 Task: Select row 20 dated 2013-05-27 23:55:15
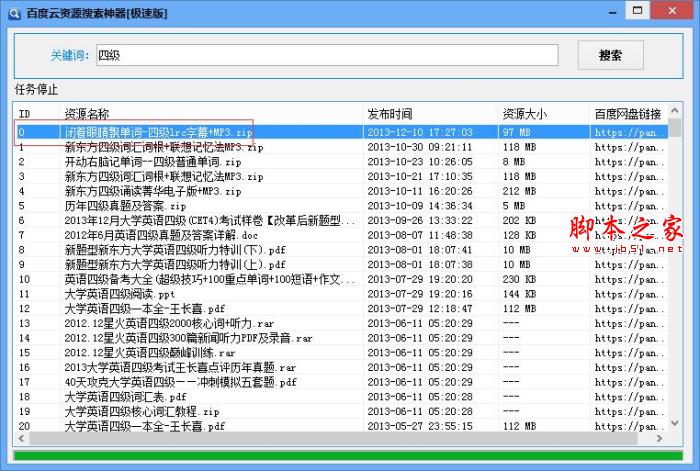click(x=342, y=426)
